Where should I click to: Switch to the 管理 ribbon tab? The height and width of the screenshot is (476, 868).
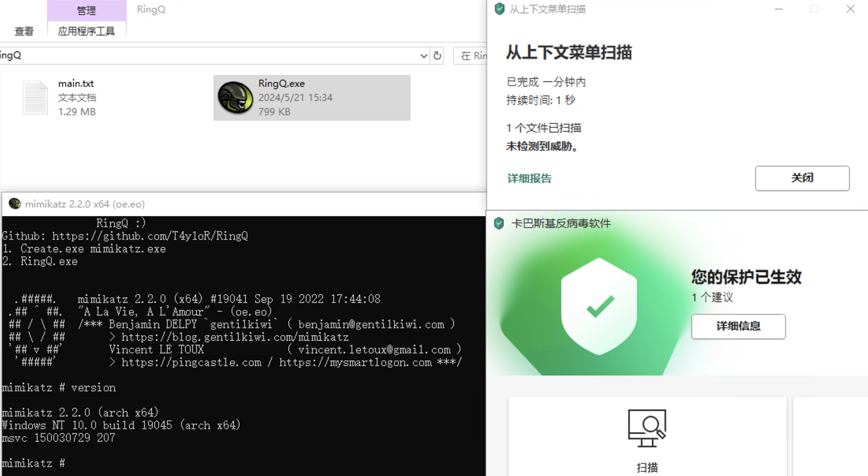tap(86, 11)
